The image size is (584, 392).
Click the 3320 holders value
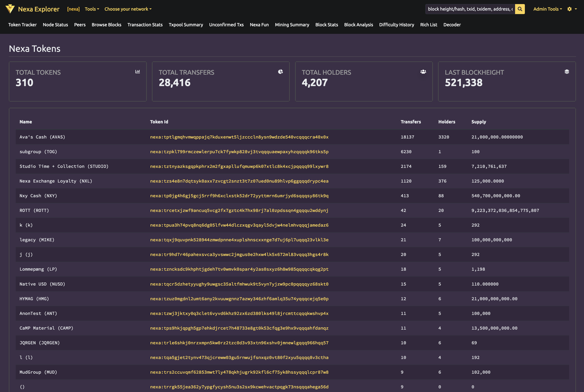444,137
